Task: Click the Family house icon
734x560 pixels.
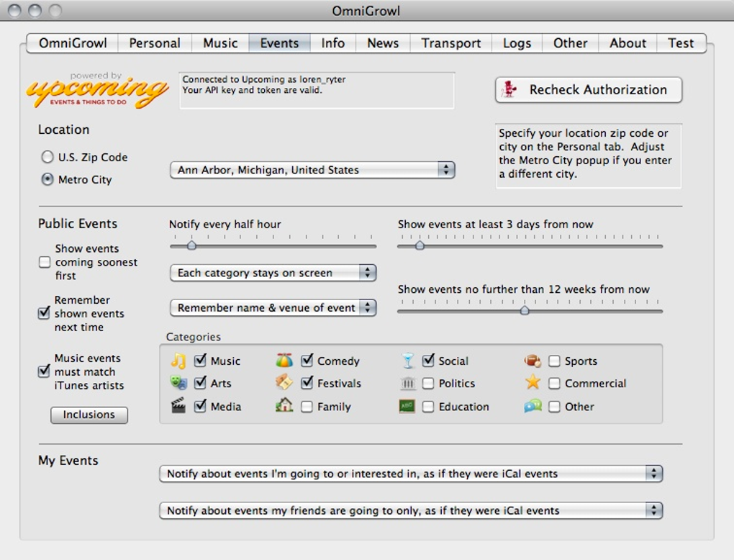Action: point(284,405)
